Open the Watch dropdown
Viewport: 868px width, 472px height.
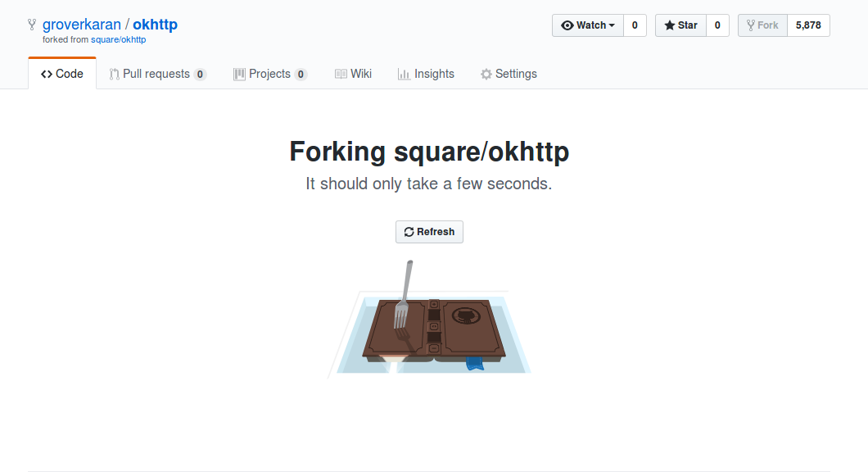point(590,25)
